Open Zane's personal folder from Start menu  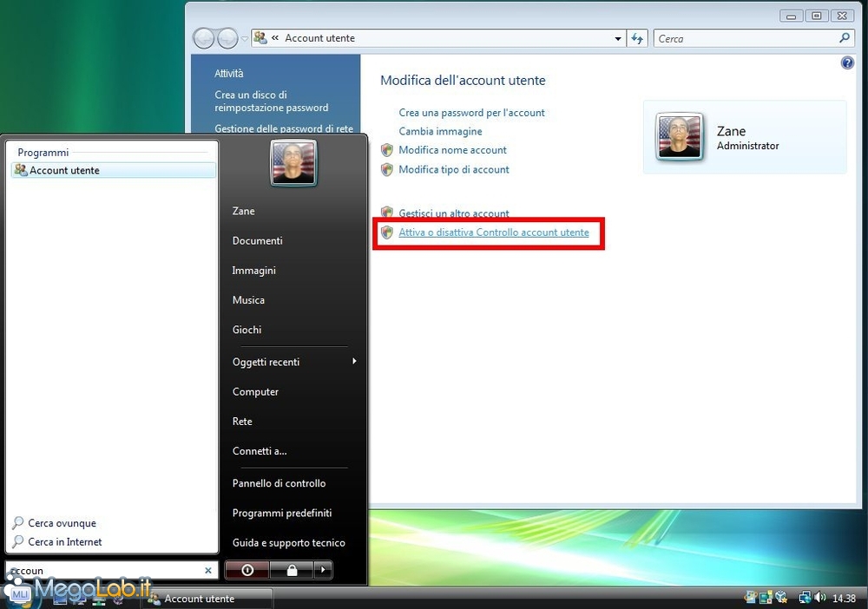[x=244, y=211]
